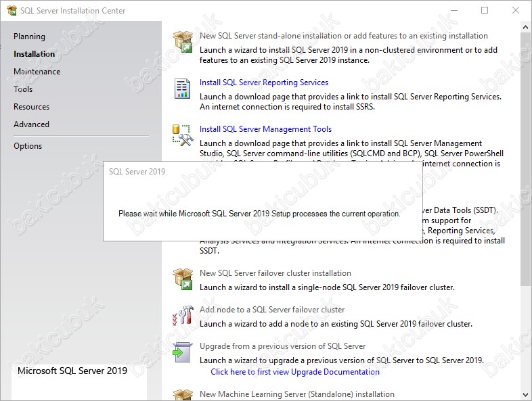Viewport: 532px width, 401px height.
Task: Open the Maintenance section
Action: coord(37,72)
